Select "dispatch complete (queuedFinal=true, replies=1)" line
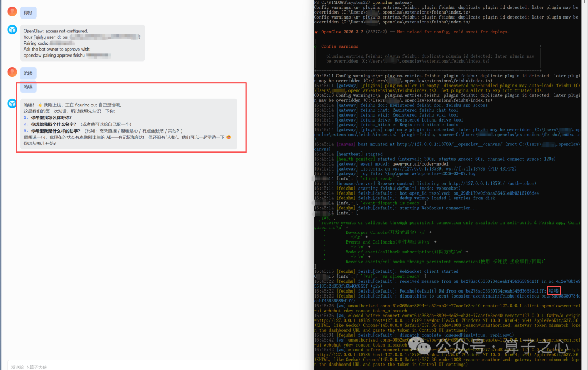 coord(414,335)
